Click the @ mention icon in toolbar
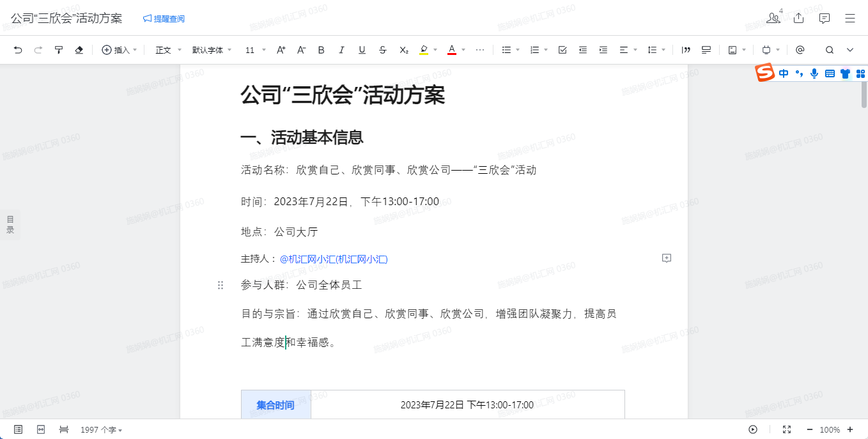This screenshot has height=439, width=868. [800, 50]
